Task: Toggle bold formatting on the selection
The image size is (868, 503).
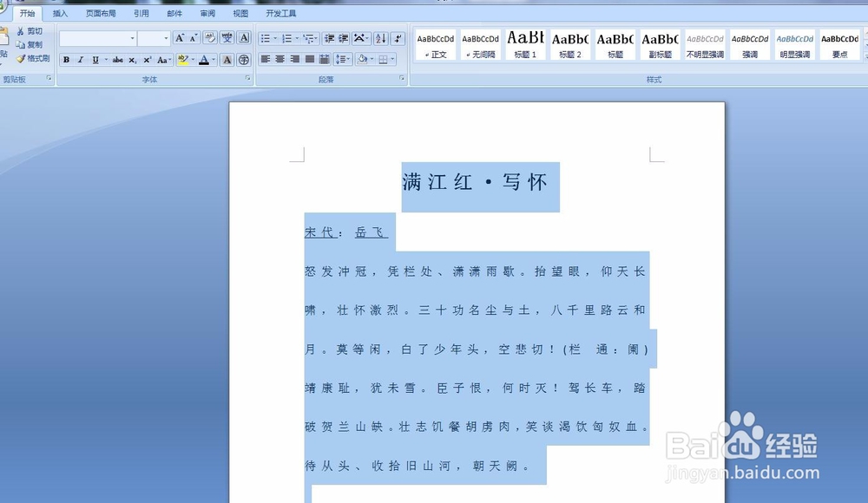Action: (x=67, y=59)
